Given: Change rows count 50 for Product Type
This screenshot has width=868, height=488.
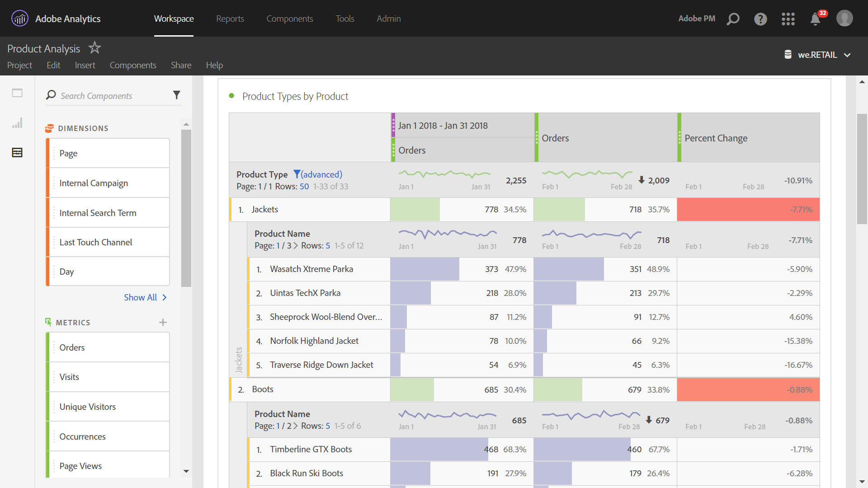Looking at the screenshot, I should point(304,187).
